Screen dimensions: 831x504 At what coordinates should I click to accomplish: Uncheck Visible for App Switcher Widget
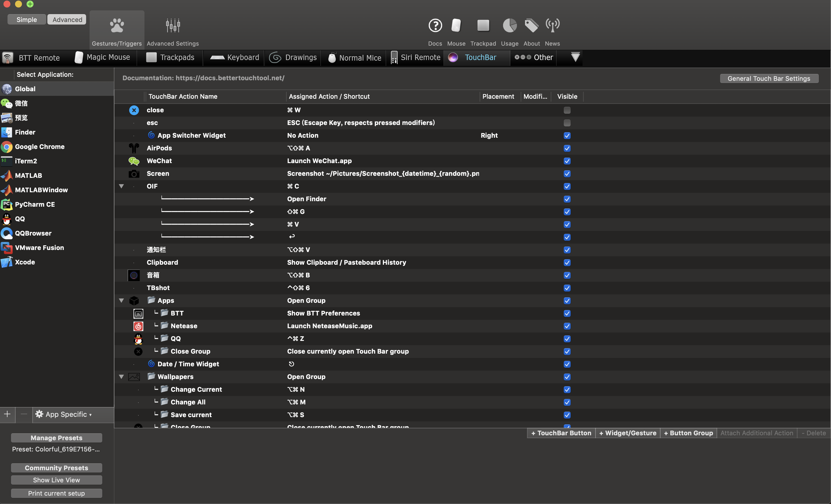(x=567, y=135)
